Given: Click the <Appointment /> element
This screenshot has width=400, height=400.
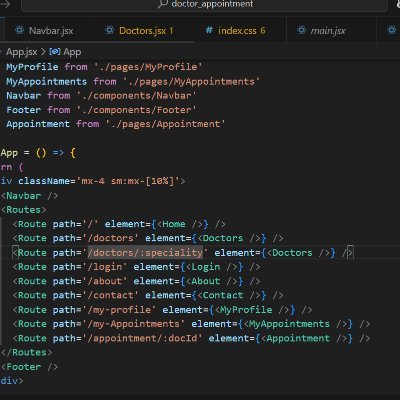Looking at the screenshot, I should (304, 339).
